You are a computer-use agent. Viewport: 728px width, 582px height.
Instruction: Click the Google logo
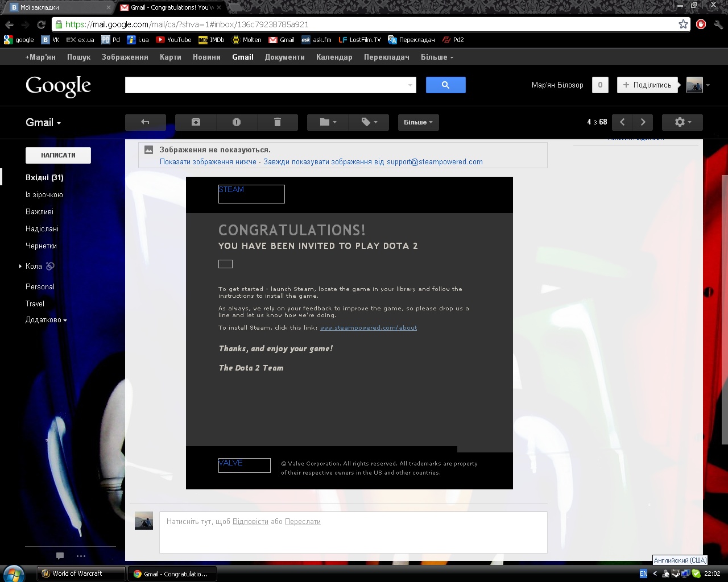click(58, 86)
